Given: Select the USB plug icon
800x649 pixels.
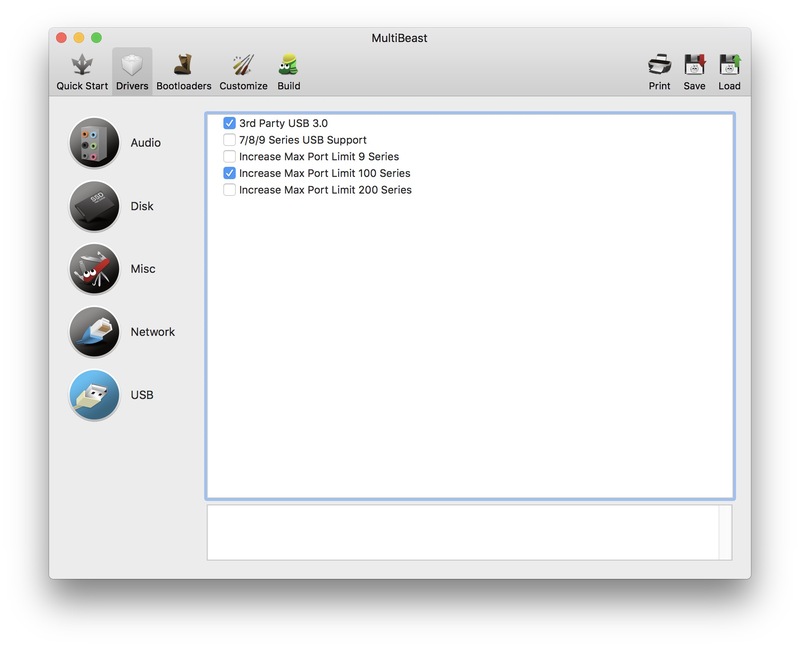Looking at the screenshot, I should click(94, 395).
